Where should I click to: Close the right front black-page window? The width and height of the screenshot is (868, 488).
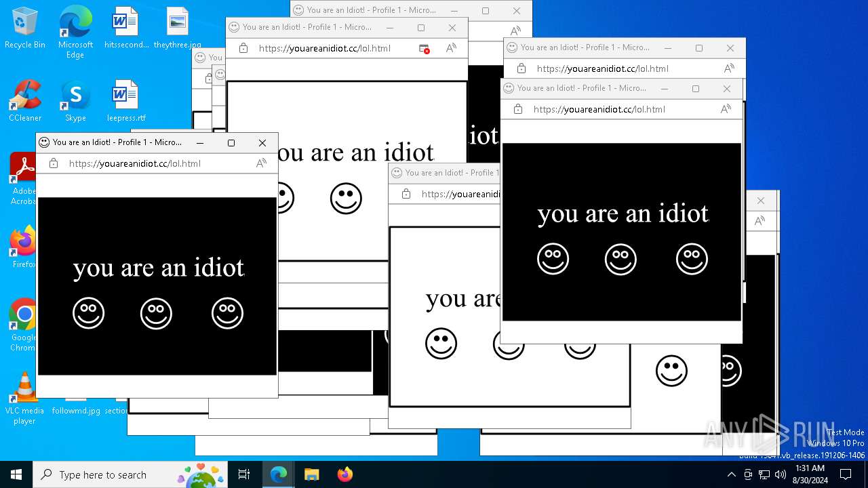[x=727, y=89]
